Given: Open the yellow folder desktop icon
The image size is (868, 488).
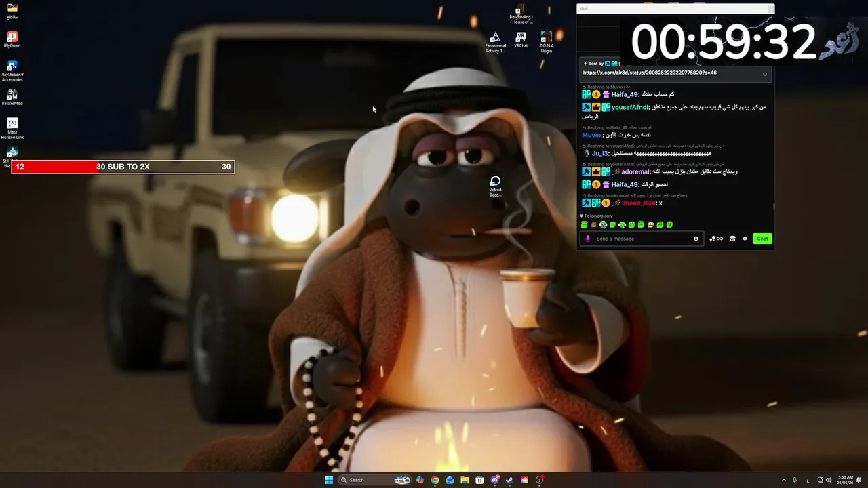Looking at the screenshot, I should click(x=12, y=11).
